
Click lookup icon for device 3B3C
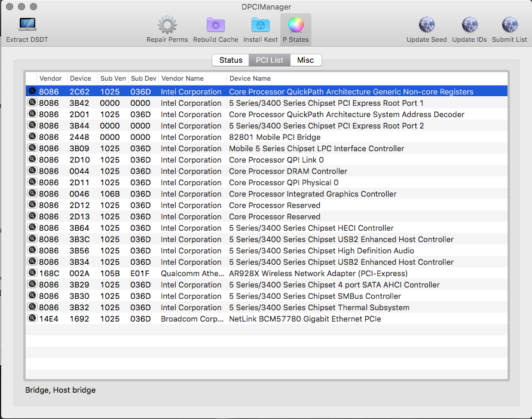[32, 239]
